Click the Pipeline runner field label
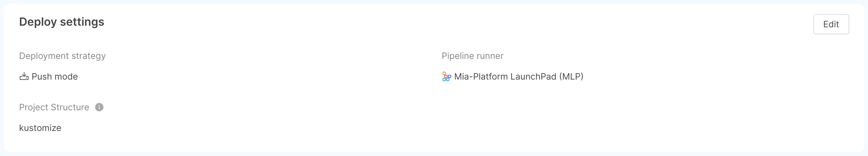 point(472,56)
